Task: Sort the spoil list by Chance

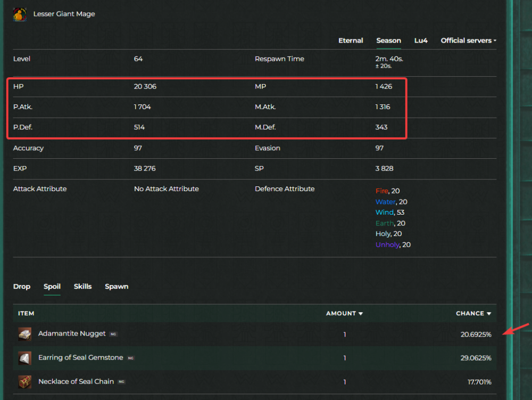Action: 473,313
